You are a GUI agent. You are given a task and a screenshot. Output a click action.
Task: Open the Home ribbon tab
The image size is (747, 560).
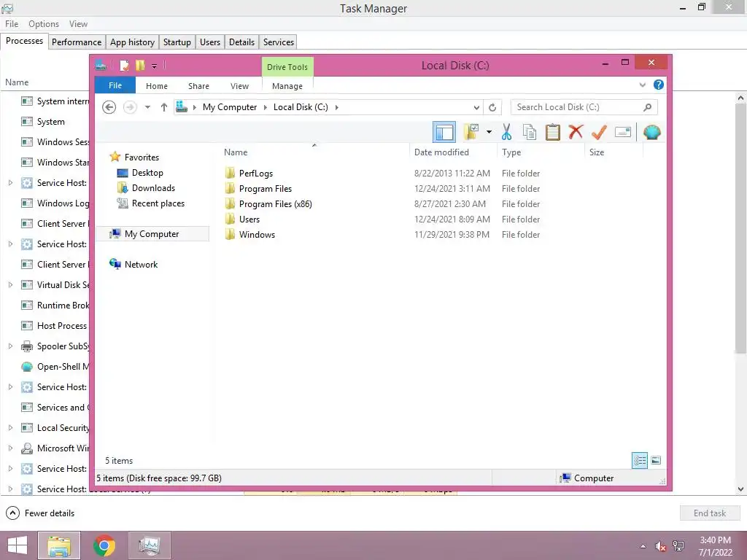[157, 86]
